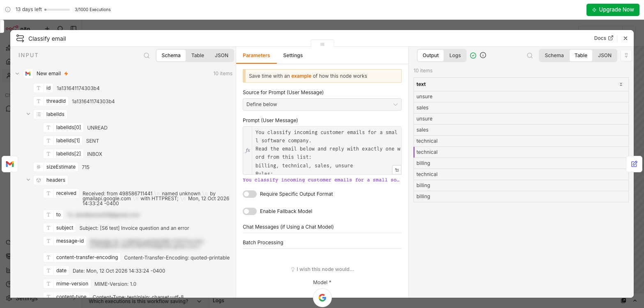The width and height of the screenshot is (644, 308).
Task: Select the Output tab
Action: (x=430, y=56)
